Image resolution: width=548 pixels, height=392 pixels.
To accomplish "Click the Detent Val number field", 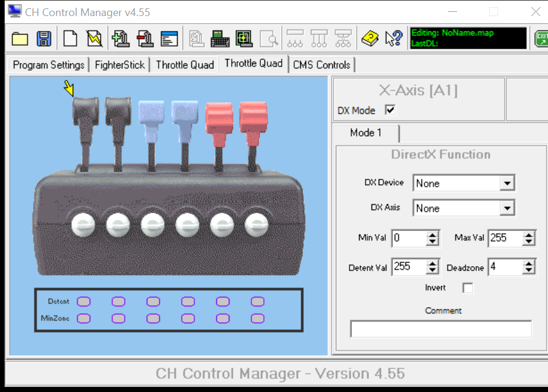I will point(410,267).
